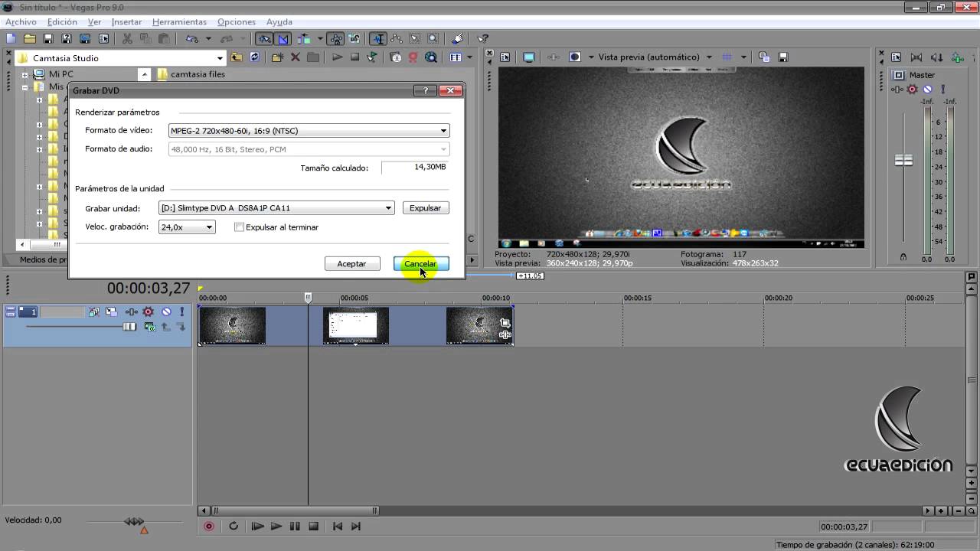The width and height of the screenshot is (980, 551).
Task: Toggle ignore event grouping icon
Action: pos(354,38)
